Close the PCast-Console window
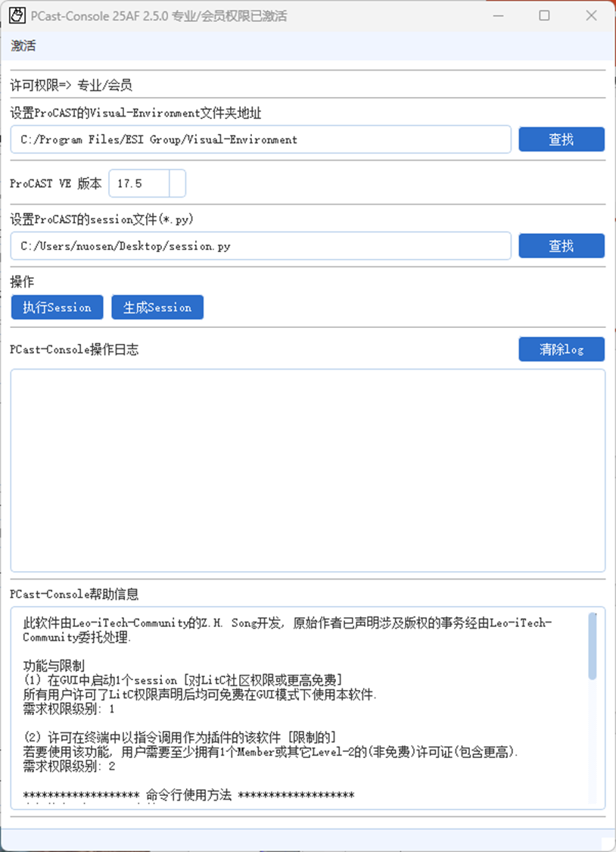616x852 pixels. click(591, 16)
